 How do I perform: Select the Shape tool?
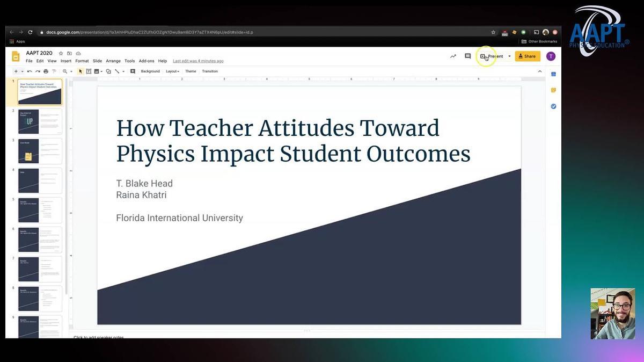[x=108, y=71]
